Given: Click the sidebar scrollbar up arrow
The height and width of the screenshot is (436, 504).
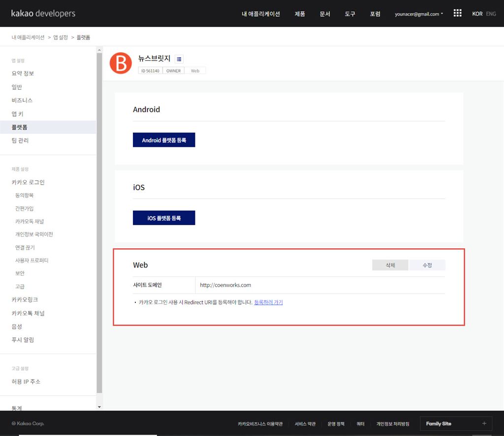Looking at the screenshot, I should coord(99,50).
